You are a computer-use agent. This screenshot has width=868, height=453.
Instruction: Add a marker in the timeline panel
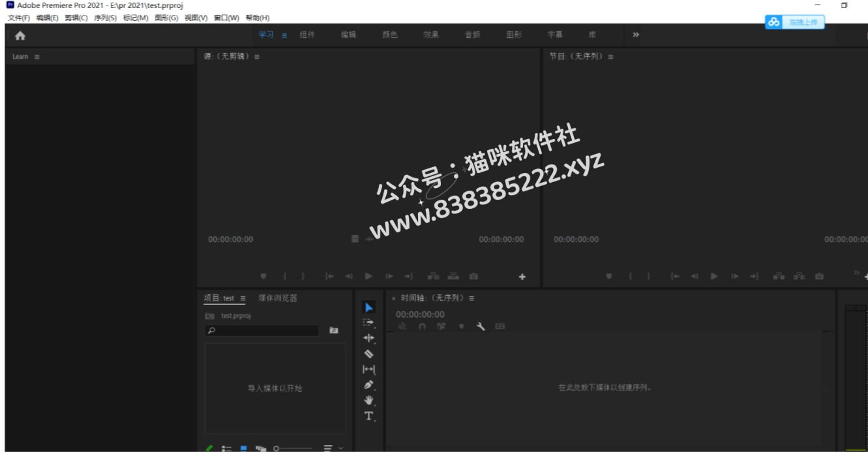click(x=461, y=326)
